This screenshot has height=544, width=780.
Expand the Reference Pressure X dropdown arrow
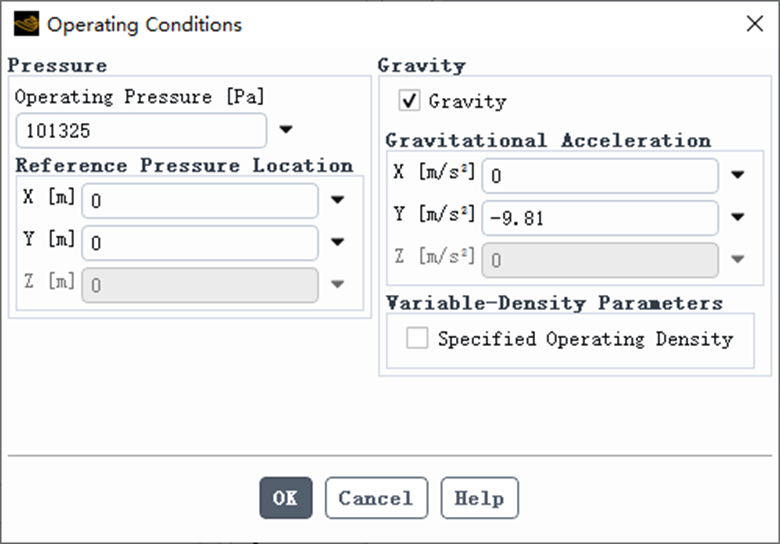pos(338,200)
